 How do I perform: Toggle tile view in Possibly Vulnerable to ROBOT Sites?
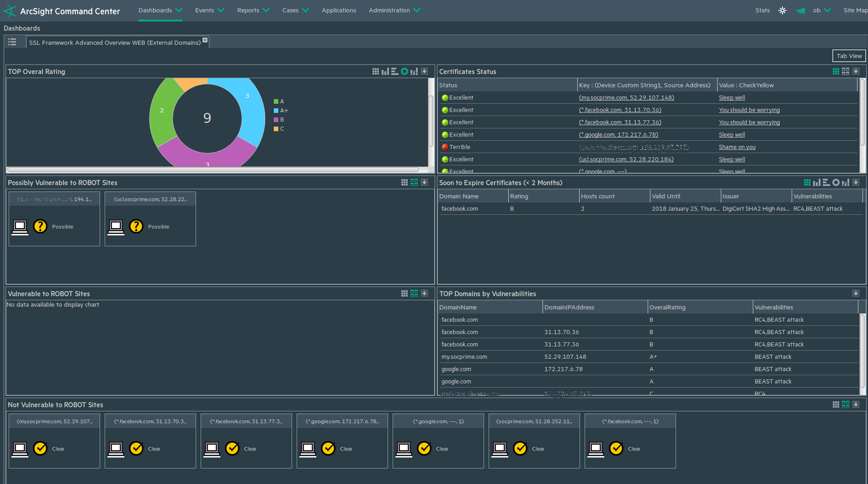click(x=414, y=183)
